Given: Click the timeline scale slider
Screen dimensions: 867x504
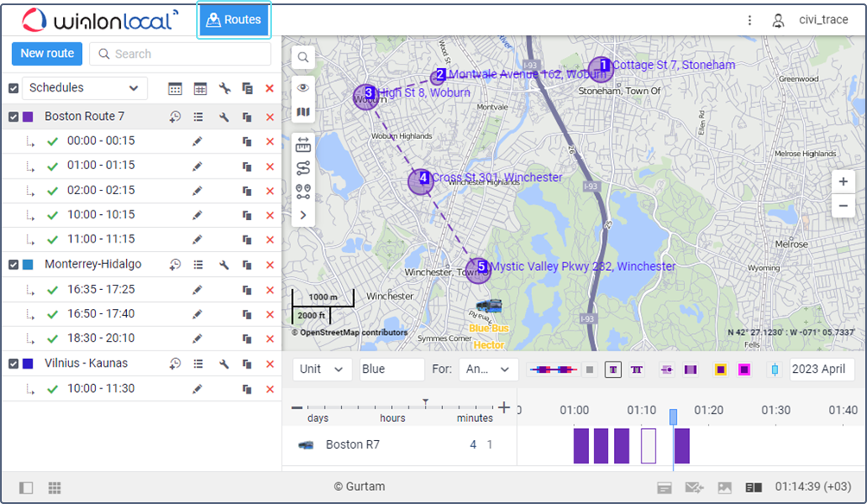Looking at the screenshot, I should (425, 404).
